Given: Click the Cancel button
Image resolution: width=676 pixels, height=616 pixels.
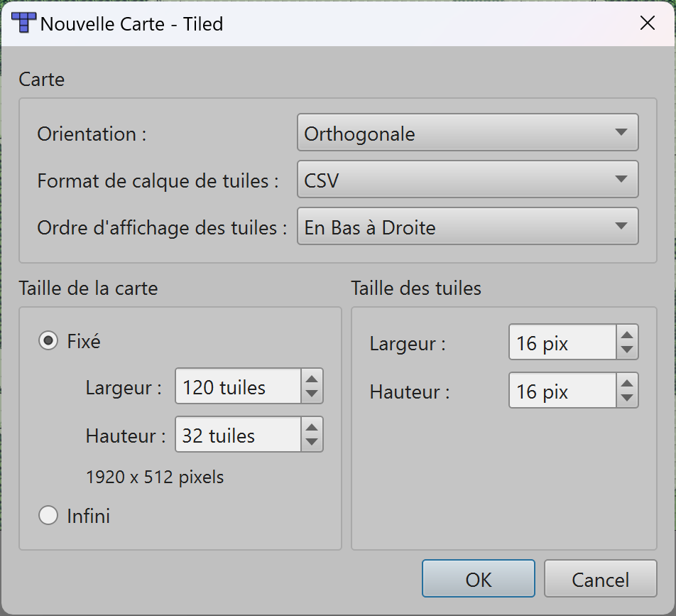Looking at the screenshot, I should tap(600, 579).
